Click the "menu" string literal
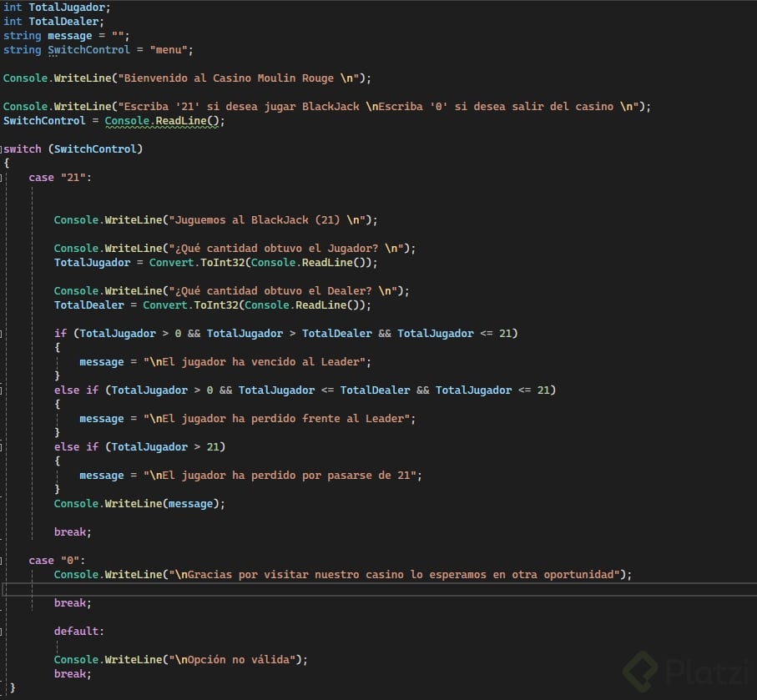Screen dimensions: 757x700 pyautogui.click(x=168, y=50)
